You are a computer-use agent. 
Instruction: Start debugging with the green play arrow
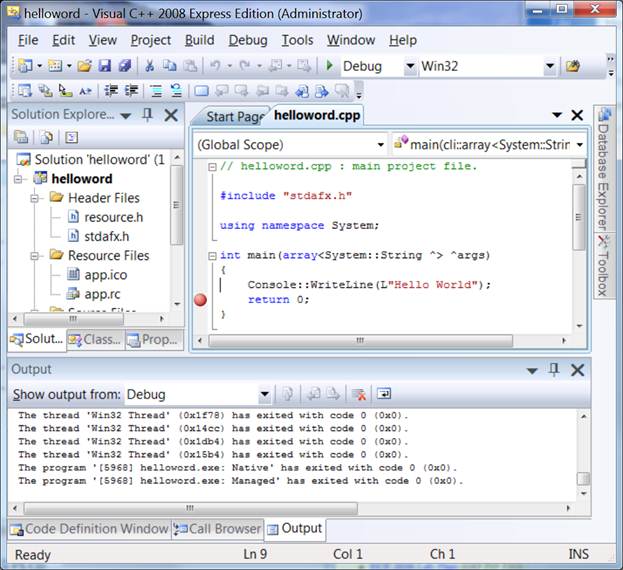pos(329,65)
